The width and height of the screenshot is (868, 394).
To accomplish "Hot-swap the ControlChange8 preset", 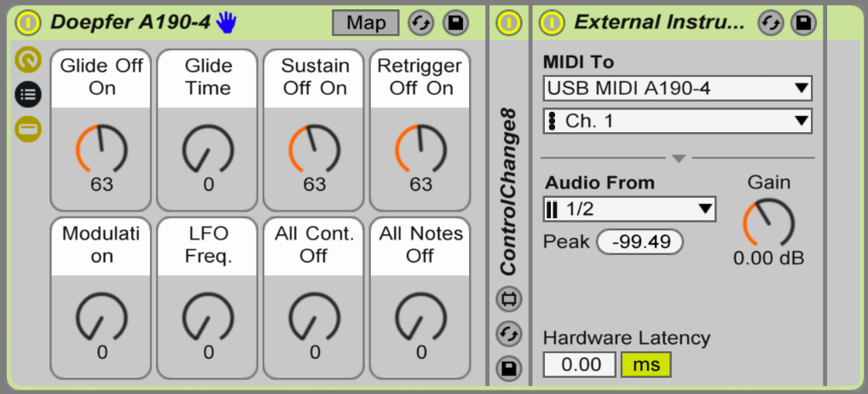I will coord(509,333).
